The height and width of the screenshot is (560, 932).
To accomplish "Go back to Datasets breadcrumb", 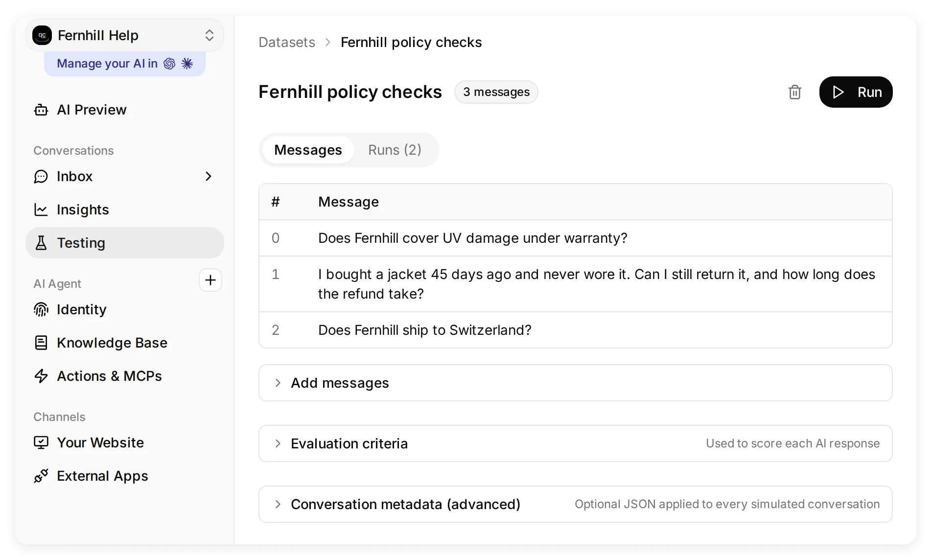I will pos(287,42).
